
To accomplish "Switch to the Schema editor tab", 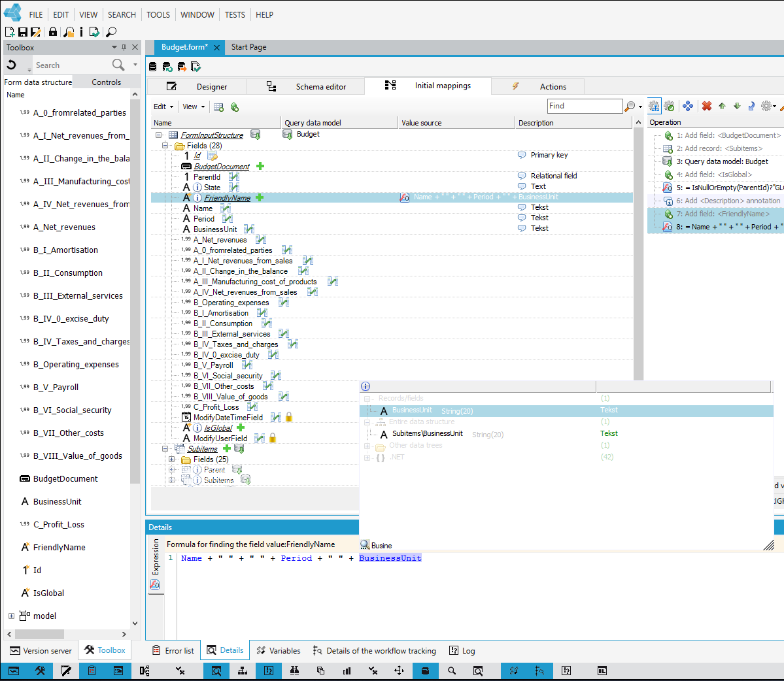I will [305, 86].
